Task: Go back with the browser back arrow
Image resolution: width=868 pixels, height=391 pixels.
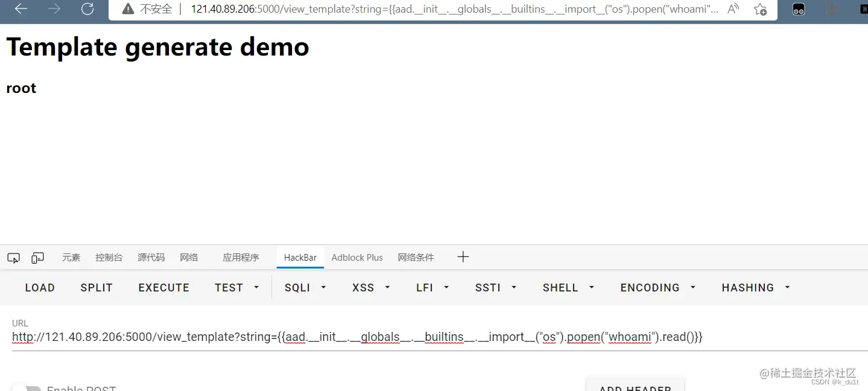Action: [x=21, y=9]
